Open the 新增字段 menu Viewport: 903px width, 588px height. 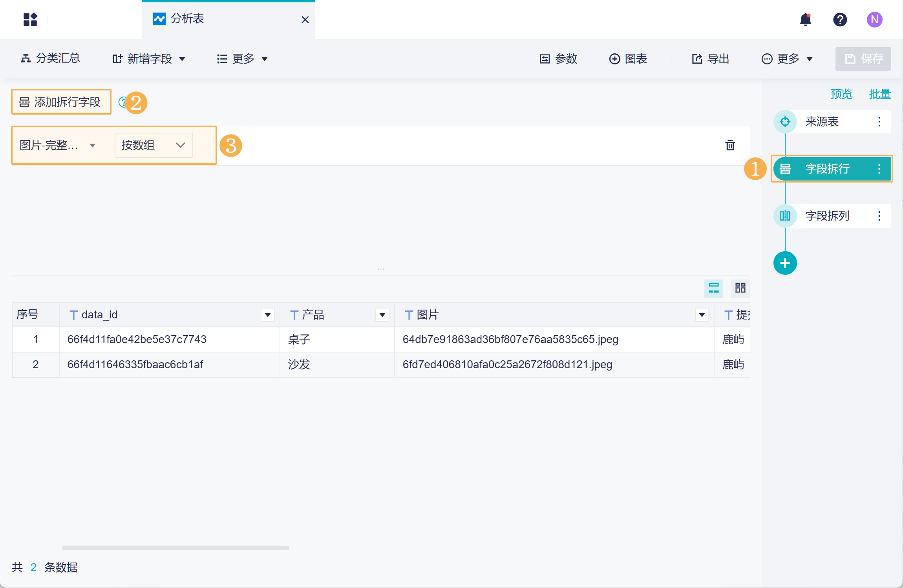pyautogui.click(x=149, y=59)
